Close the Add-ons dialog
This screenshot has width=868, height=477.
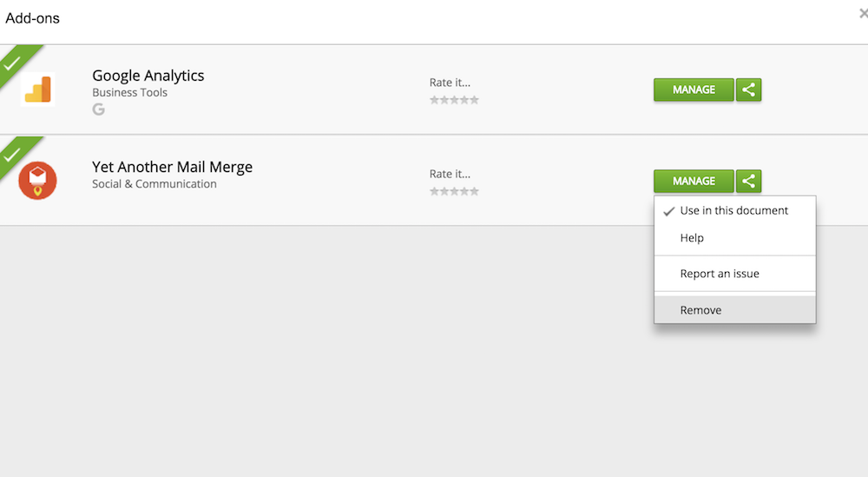pyautogui.click(x=863, y=14)
